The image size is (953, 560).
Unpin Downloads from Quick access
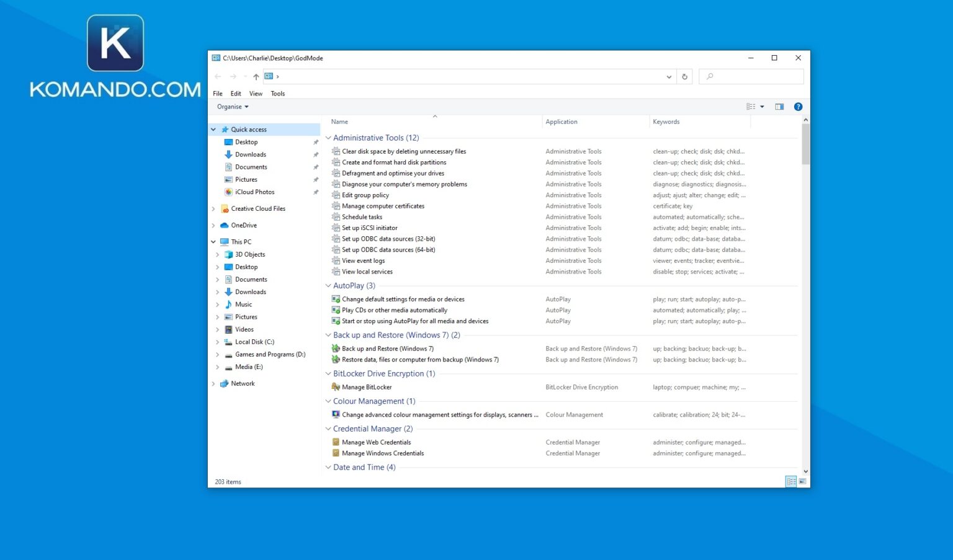point(316,154)
